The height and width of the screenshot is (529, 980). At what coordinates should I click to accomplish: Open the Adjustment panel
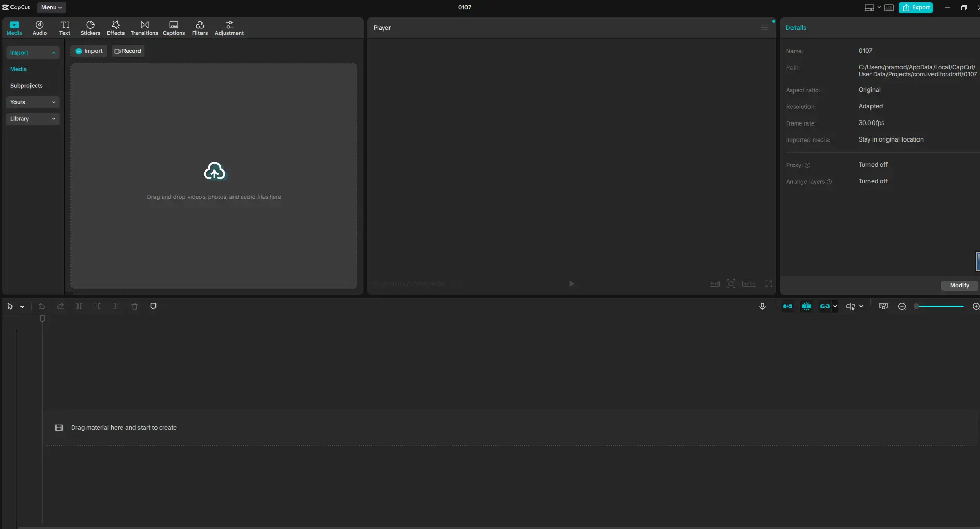(229, 28)
